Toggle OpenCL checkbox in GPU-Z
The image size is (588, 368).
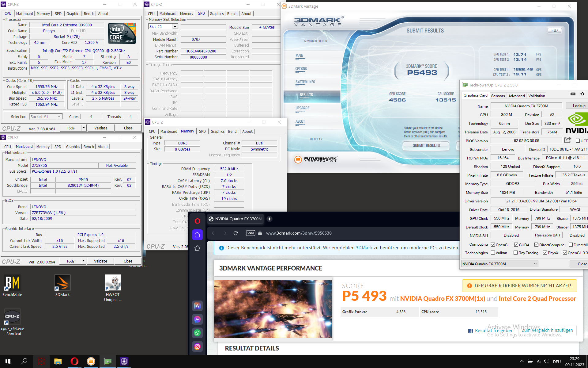tap(493, 245)
